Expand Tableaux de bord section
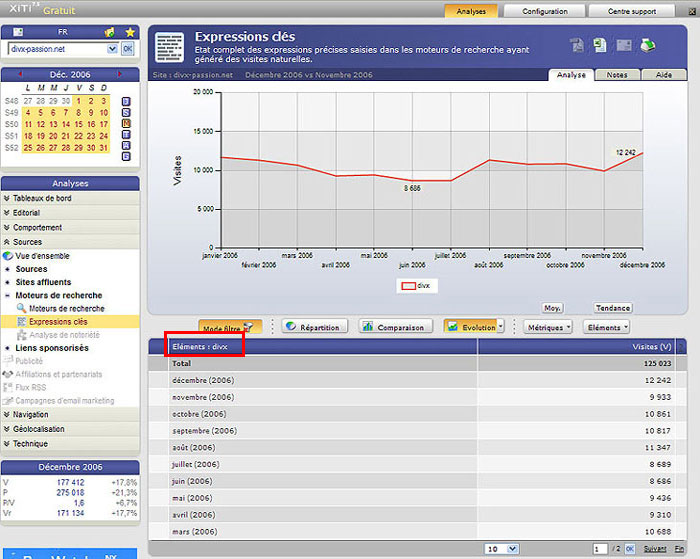 [70, 198]
